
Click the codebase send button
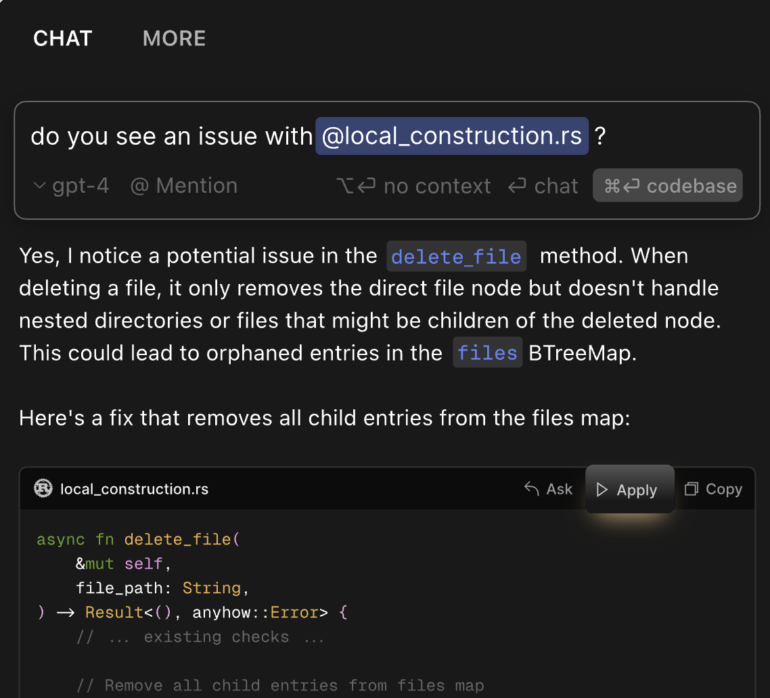pos(667,186)
